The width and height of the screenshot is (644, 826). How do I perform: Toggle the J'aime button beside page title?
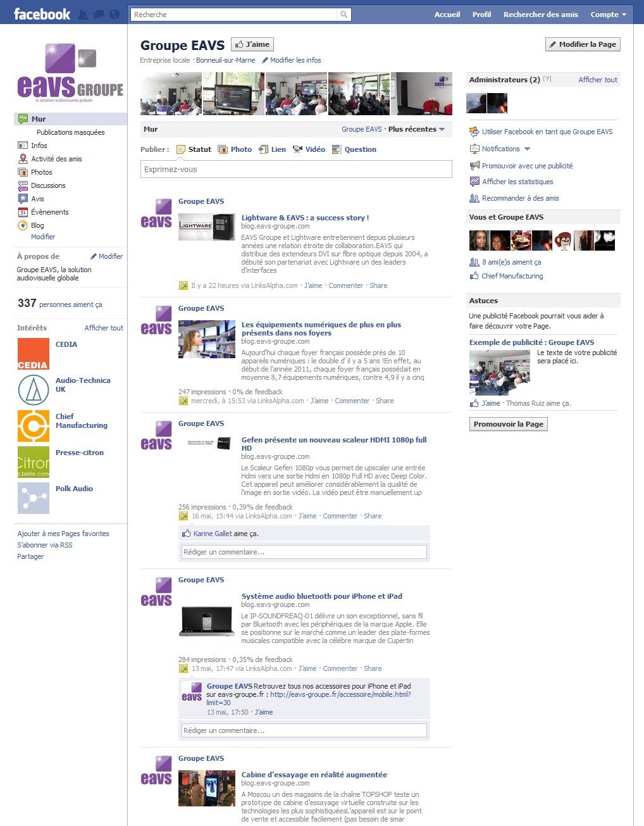coord(252,44)
